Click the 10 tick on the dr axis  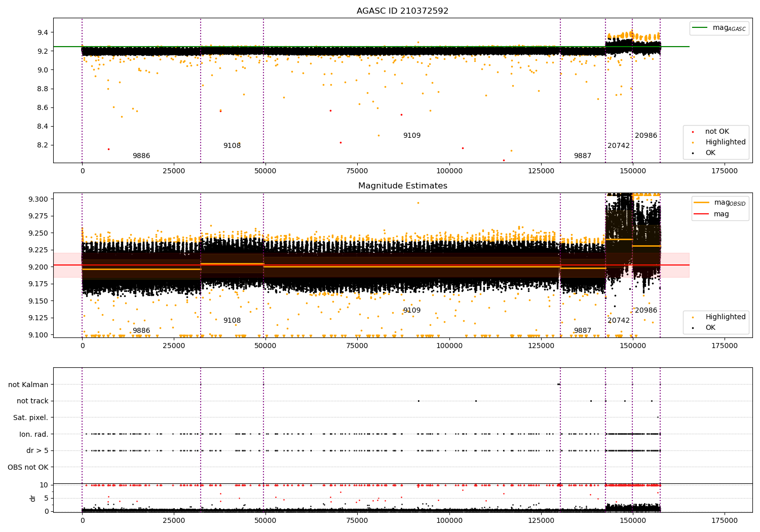coord(44,485)
